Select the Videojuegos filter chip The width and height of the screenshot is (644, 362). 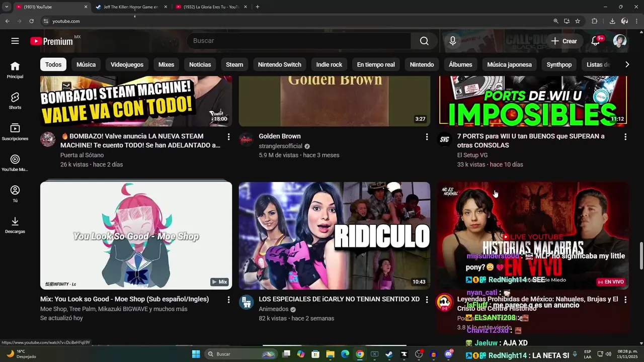click(127, 64)
